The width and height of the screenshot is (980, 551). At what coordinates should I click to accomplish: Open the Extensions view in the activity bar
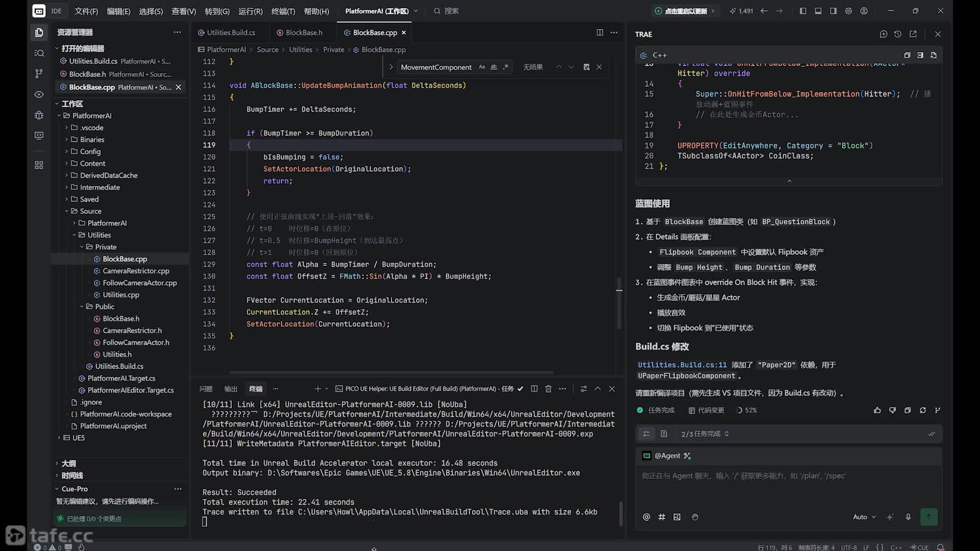[39, 165]
